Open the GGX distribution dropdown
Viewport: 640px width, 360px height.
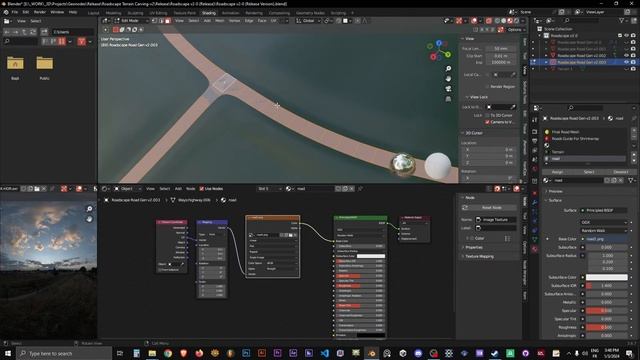(x=604, y=222)
